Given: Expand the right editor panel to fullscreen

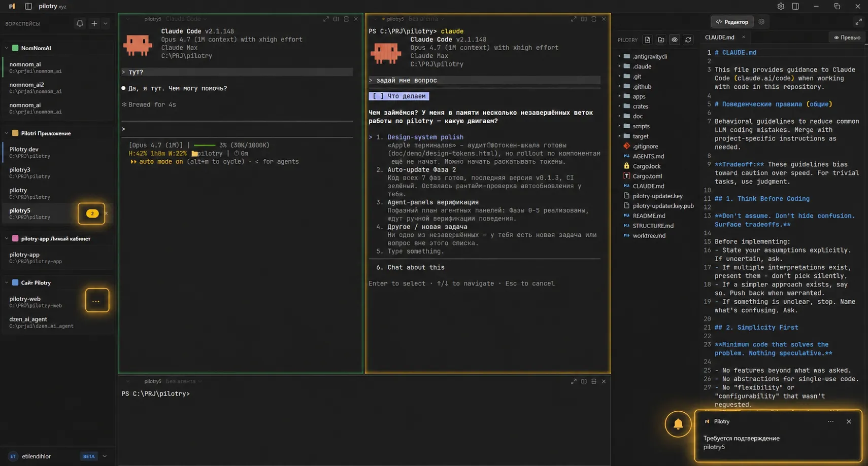Looking at the screenshot, I should pyautogui.click(x=858, y=22).
